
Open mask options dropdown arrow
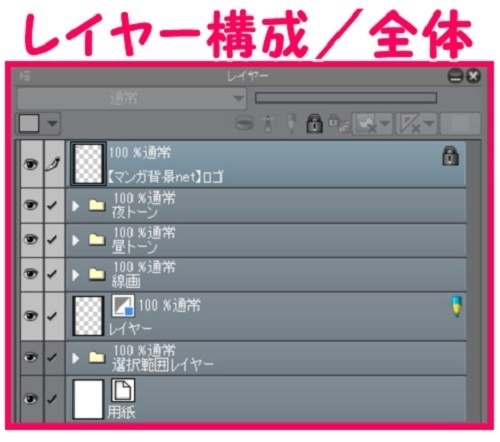tap(385, 124)
